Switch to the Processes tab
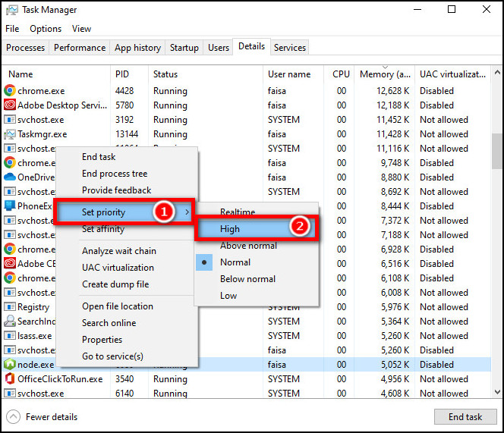 pos(25,48)
